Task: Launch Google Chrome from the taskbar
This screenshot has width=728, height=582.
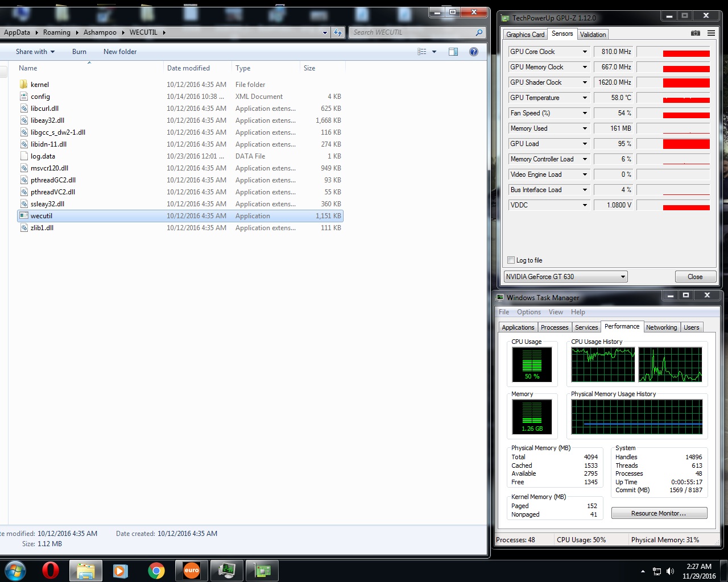Action: point(156,570)
